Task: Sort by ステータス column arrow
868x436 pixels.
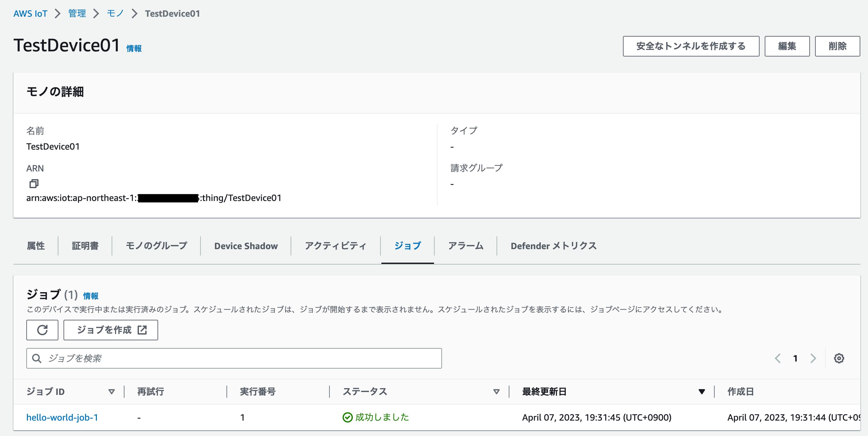Action: (496, 391)
